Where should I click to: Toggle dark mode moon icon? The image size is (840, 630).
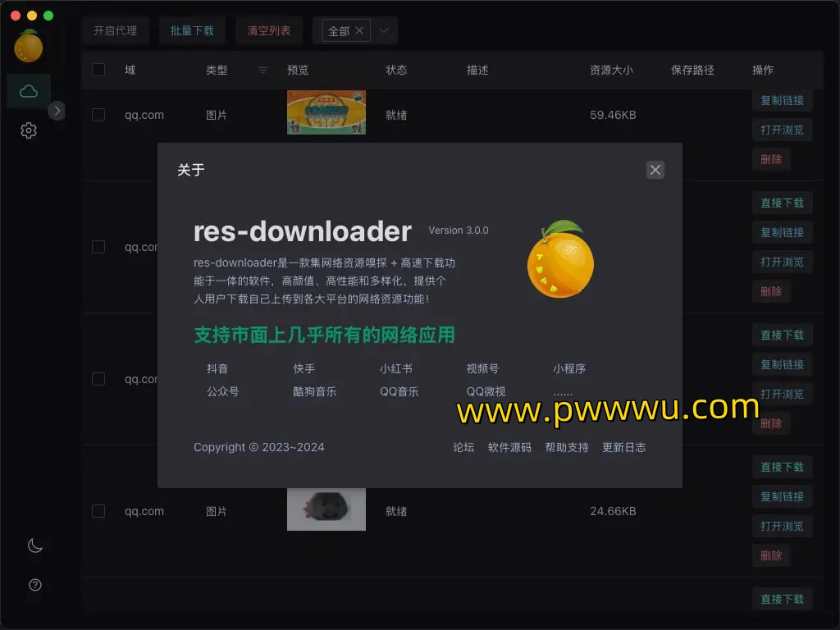coord(34,546)
